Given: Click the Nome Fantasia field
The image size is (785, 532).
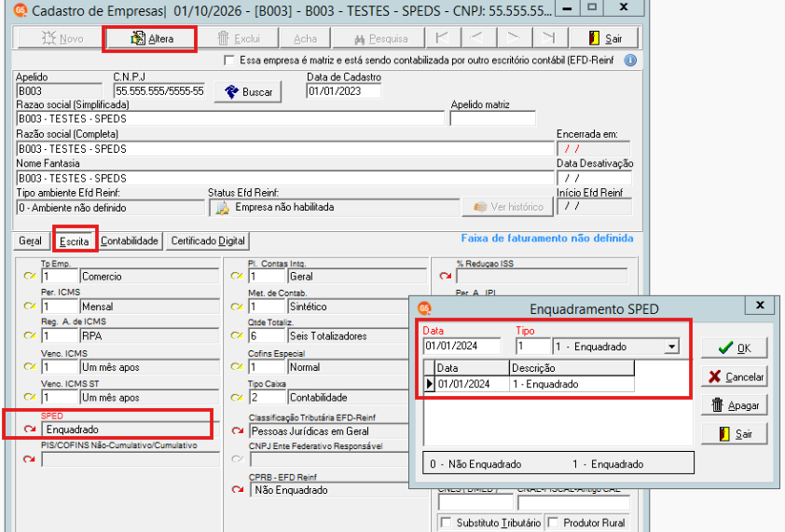Looking at the screenshot, I should pyautogui.click(x=285, y=178).
